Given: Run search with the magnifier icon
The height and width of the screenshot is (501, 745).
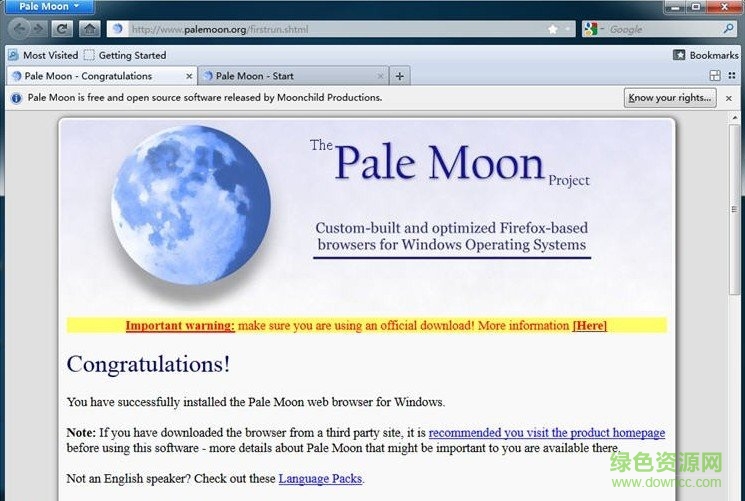Looking at the screenshot, I should pos(728,29).
